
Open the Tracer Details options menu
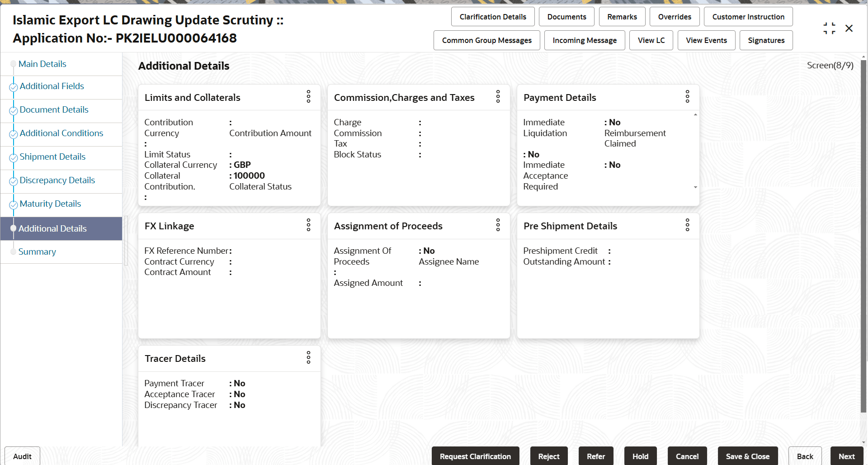click(308, 358)
